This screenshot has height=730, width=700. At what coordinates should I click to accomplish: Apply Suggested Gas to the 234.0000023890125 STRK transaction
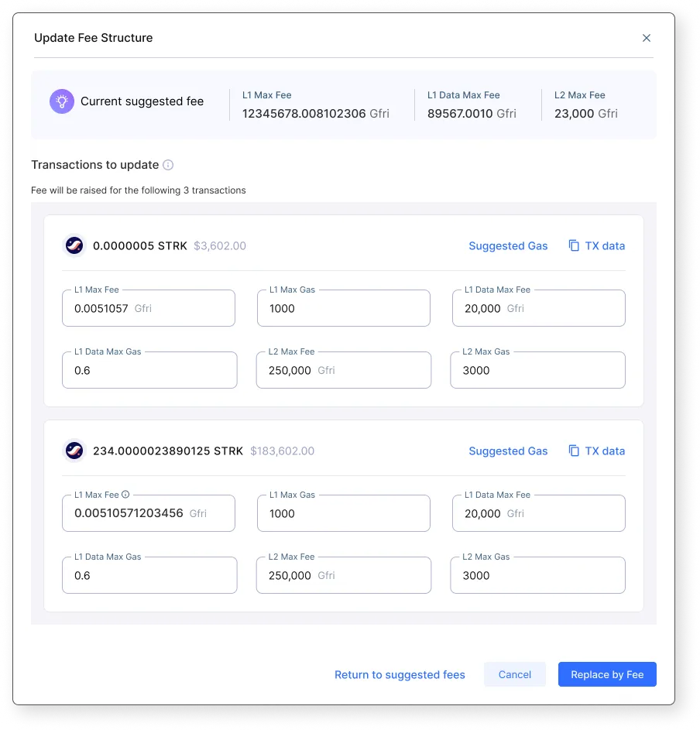(x=508, y=451)
